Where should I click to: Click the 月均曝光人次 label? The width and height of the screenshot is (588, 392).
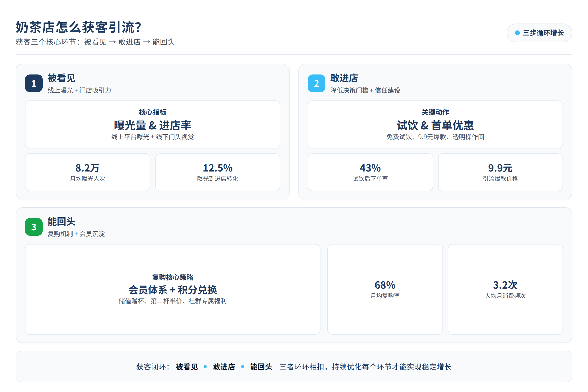87,179
